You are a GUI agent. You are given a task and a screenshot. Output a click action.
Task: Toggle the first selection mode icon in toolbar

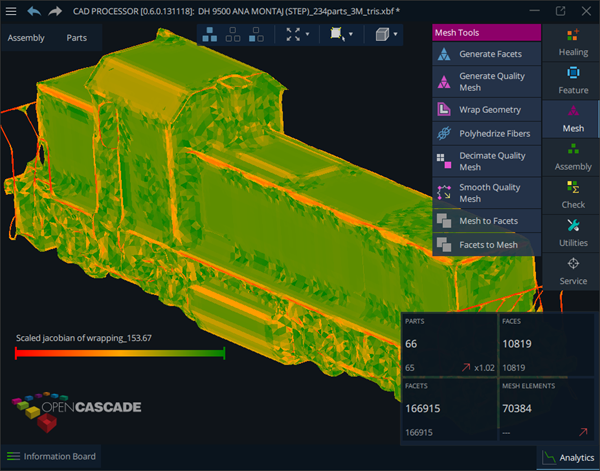pyautogui.click(x=211, y=34)
